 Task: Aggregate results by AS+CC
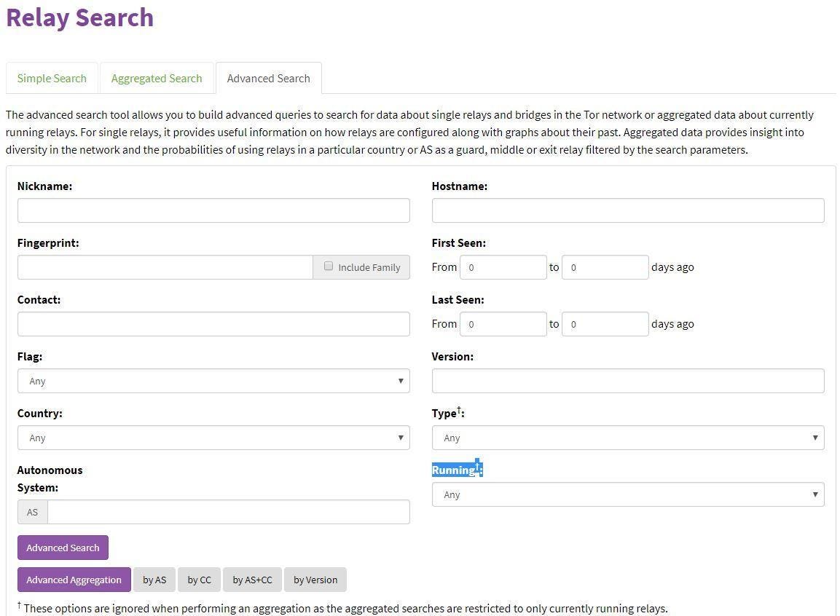point(252,580)
